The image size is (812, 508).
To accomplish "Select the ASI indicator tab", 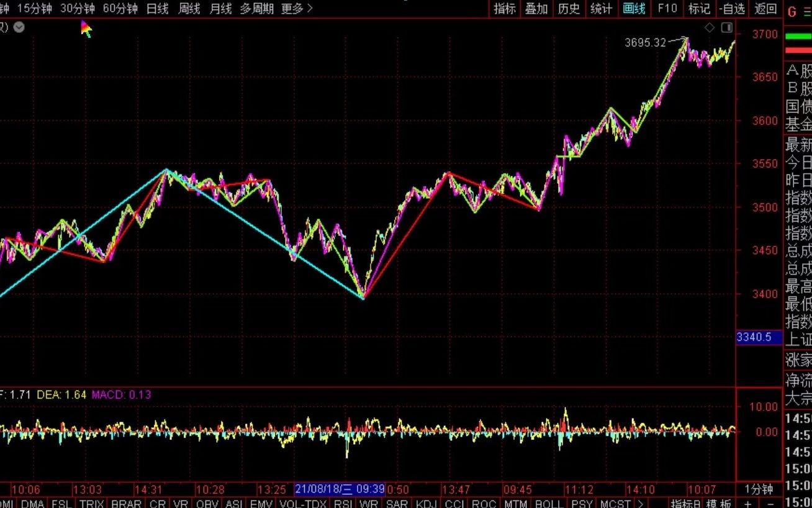I will coord(234,504).
